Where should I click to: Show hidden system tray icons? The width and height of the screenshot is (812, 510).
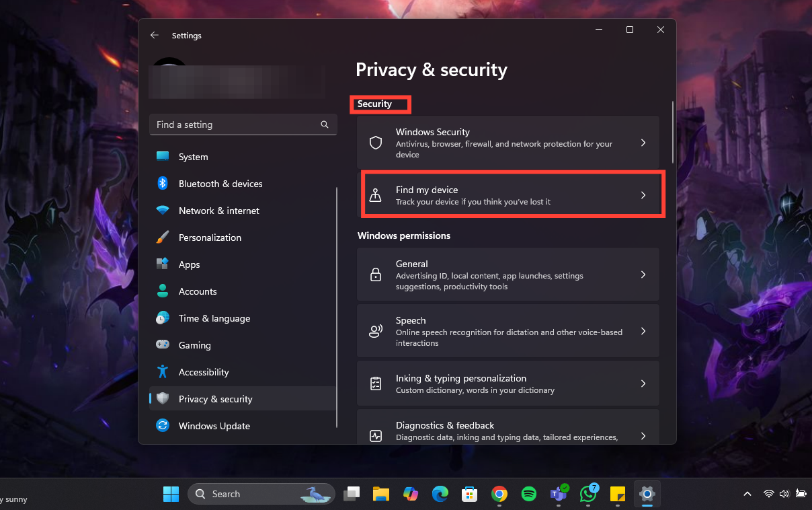coord(747,494)
